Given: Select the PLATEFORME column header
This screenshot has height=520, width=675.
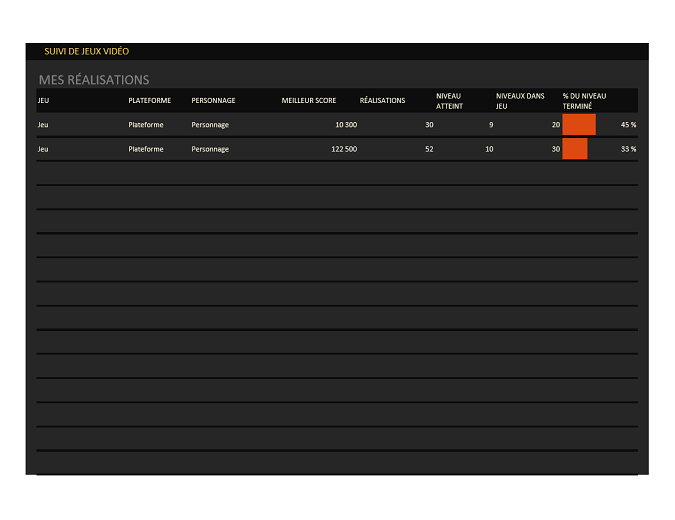Looking at the screenshot, I should tap(149, 101).
